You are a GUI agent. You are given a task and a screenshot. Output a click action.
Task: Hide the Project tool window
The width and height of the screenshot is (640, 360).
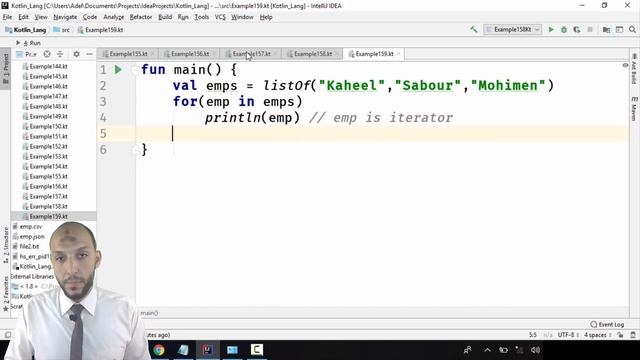(89, 54)
